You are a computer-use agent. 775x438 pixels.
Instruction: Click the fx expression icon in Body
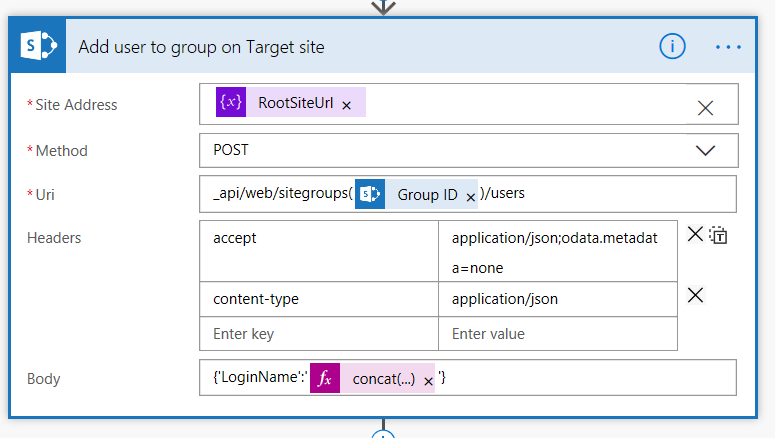pyautogui.click(x=324, y=379)
